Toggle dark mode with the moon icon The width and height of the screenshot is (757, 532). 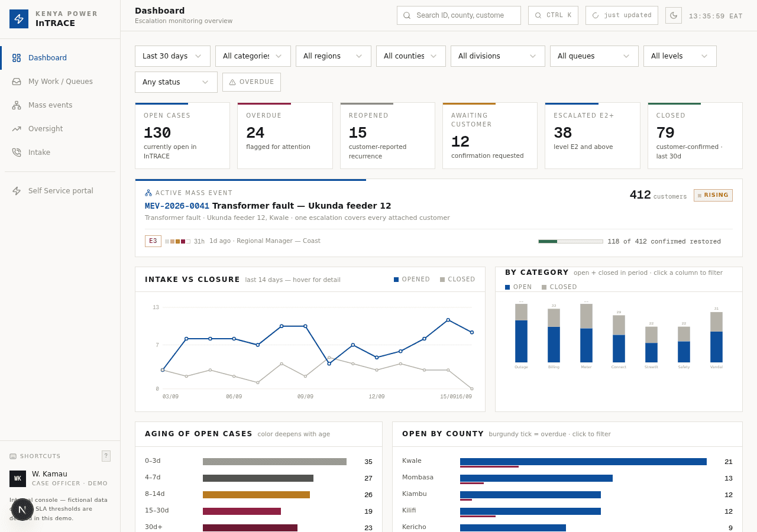[x=674, y=15]
